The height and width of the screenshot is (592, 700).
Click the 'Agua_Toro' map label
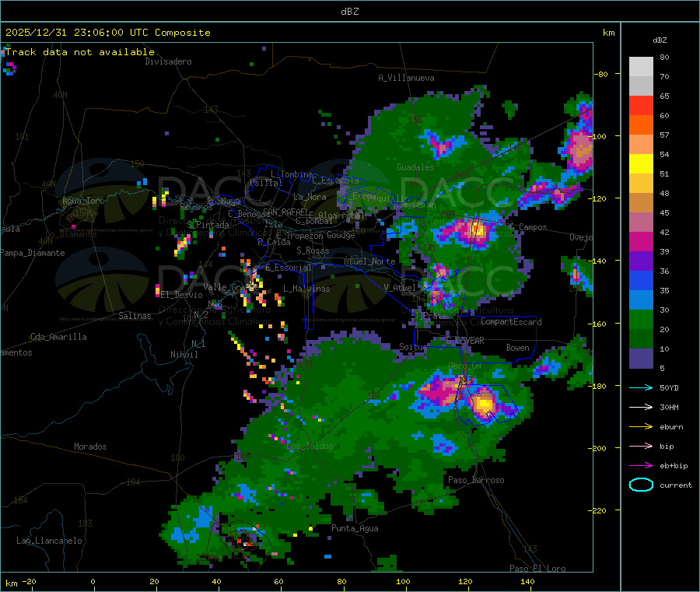tap(83, 201)
